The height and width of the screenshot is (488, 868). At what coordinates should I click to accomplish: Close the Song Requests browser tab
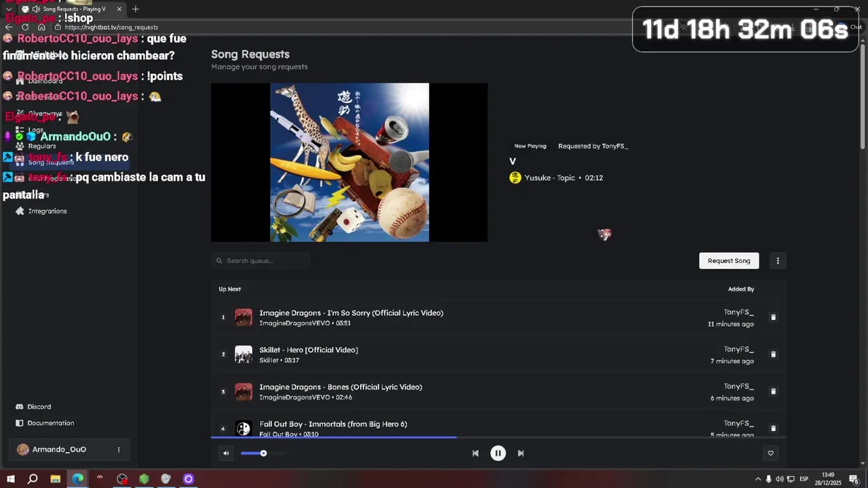pos(119,9)
